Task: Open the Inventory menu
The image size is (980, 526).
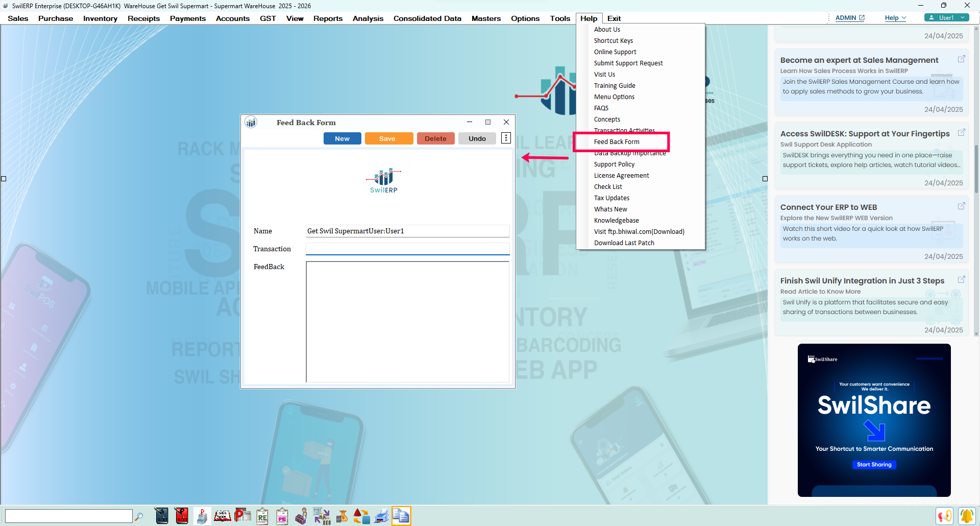Action: click(100, 18)
